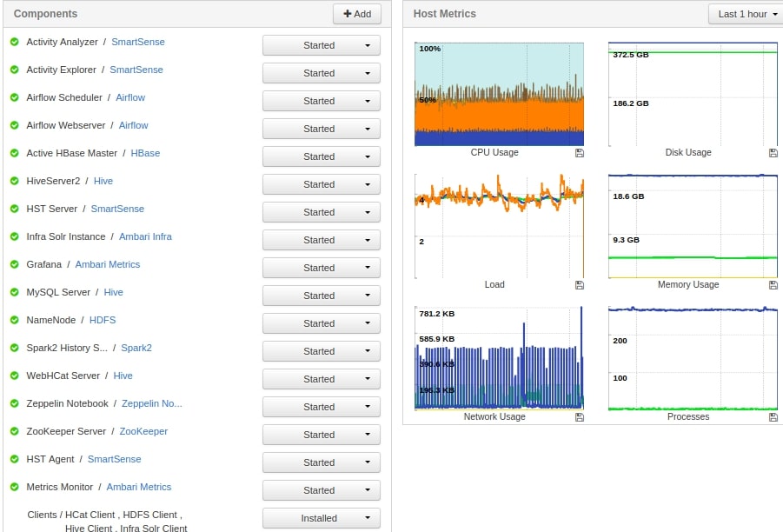
Task: Click the green status icon for WebHCat Server
Action: [x=15, y=376]
